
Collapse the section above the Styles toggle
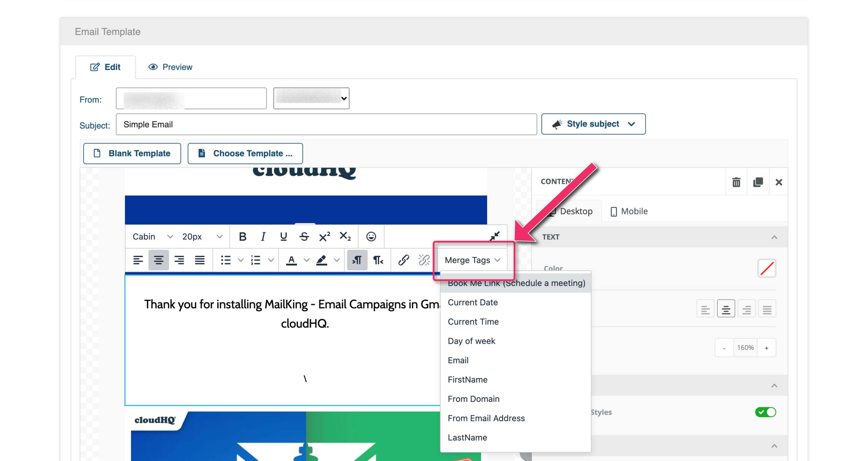tap(774, 386)
